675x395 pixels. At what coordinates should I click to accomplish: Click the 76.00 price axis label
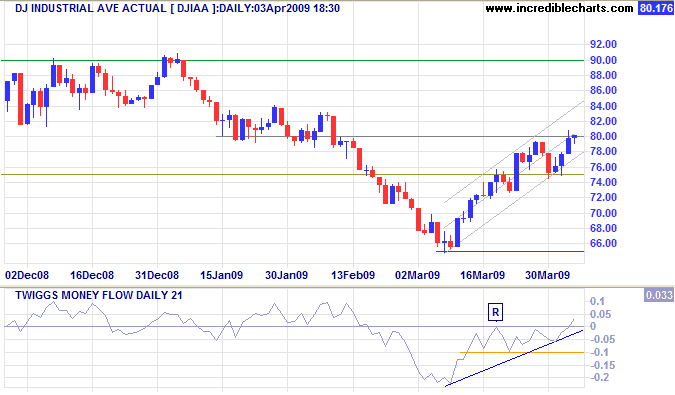tap(604, 167)
